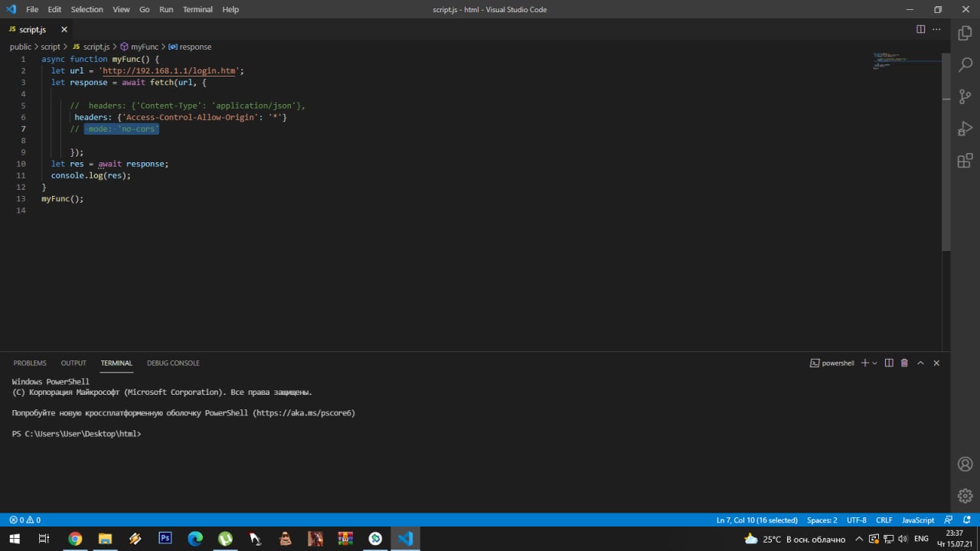Click the response breadcrumb symbol
Image resolution: width=980 pixels, height=551 pixels.
[190, 47]
